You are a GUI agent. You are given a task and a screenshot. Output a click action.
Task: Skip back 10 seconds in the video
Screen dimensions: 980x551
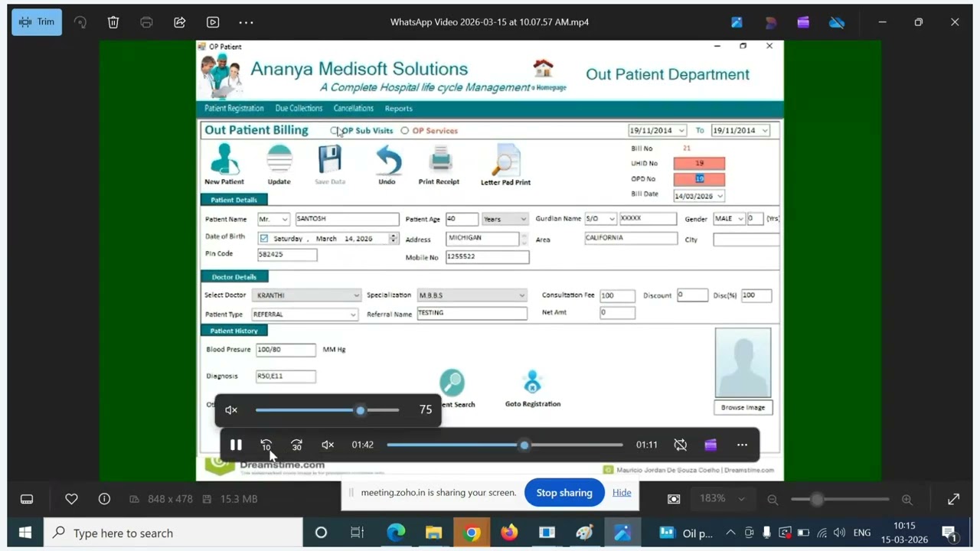tap(266, 445)
